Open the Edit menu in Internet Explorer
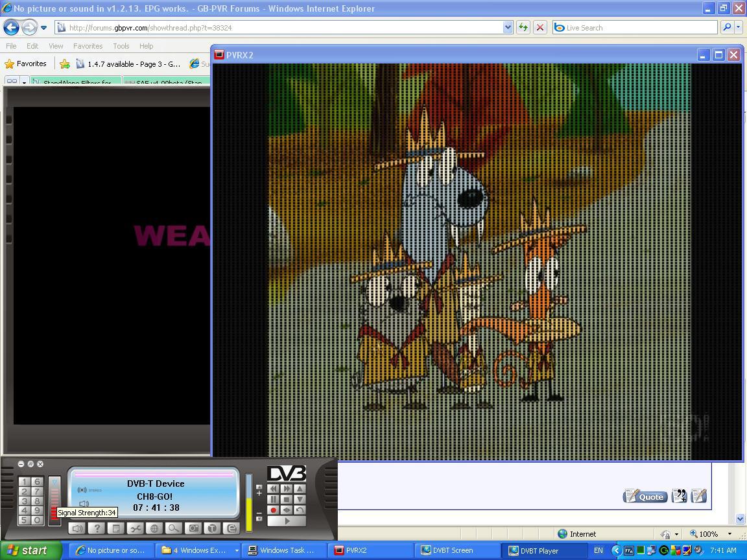 click(32, 46)
